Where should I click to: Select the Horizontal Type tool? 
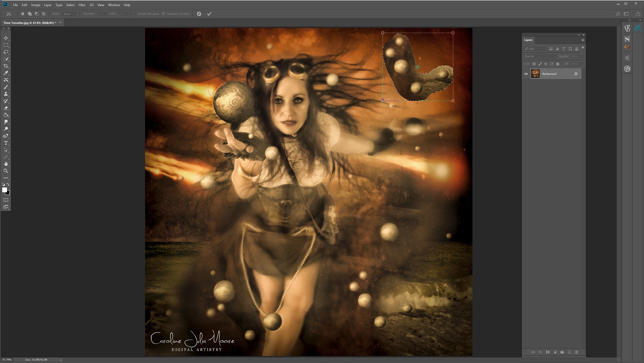6,143
